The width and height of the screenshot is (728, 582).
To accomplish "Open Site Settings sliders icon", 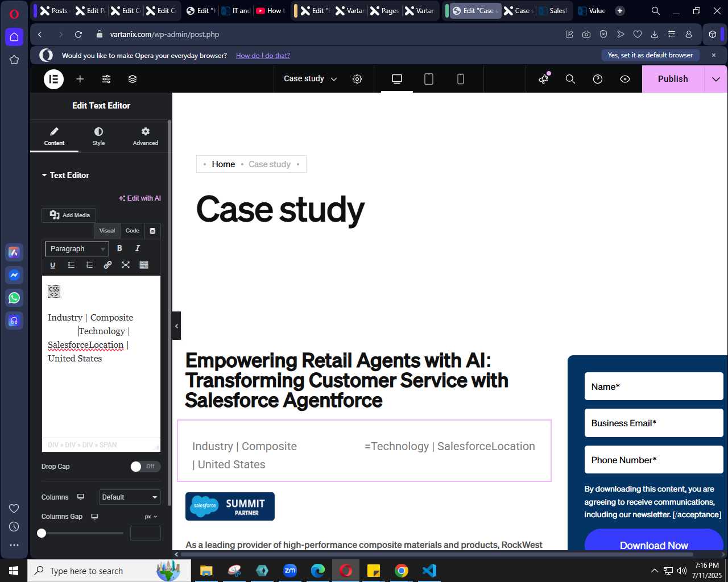I will coord(106,79).
